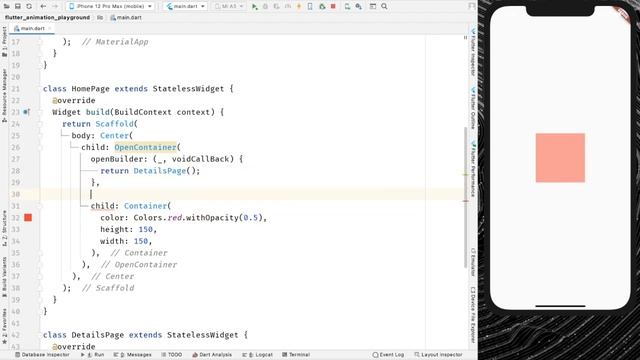Open the Project tool window
The width and height of the screenshot is (640, 360).
click(4, 42)
